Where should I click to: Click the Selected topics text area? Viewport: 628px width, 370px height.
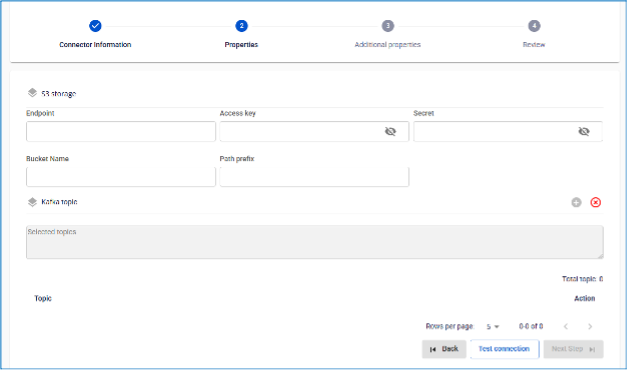(315, 242)
